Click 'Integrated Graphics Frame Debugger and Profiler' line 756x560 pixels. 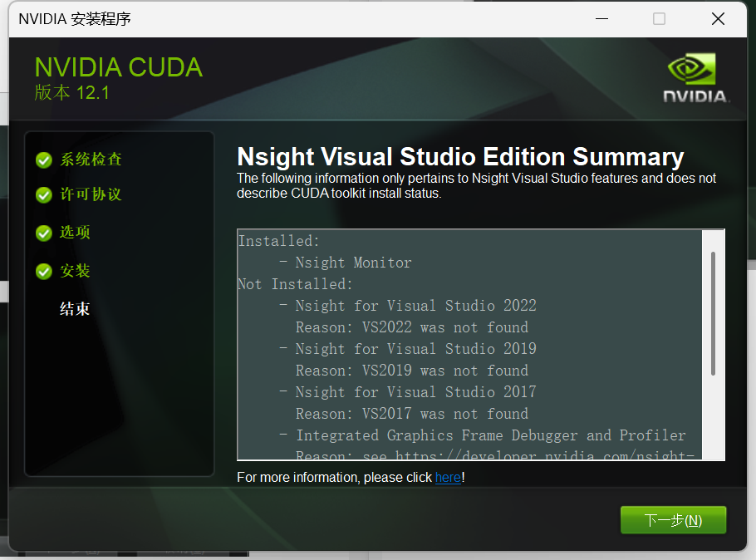490,435
